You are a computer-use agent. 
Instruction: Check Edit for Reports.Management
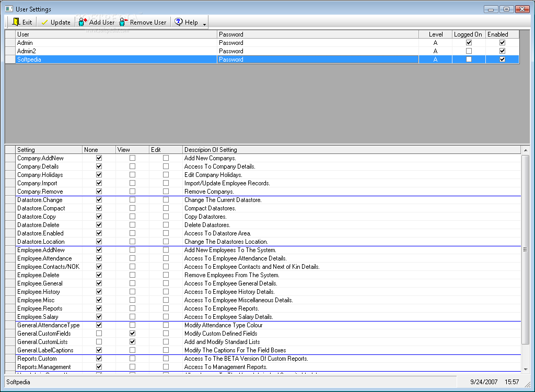[x=166, y=367]
